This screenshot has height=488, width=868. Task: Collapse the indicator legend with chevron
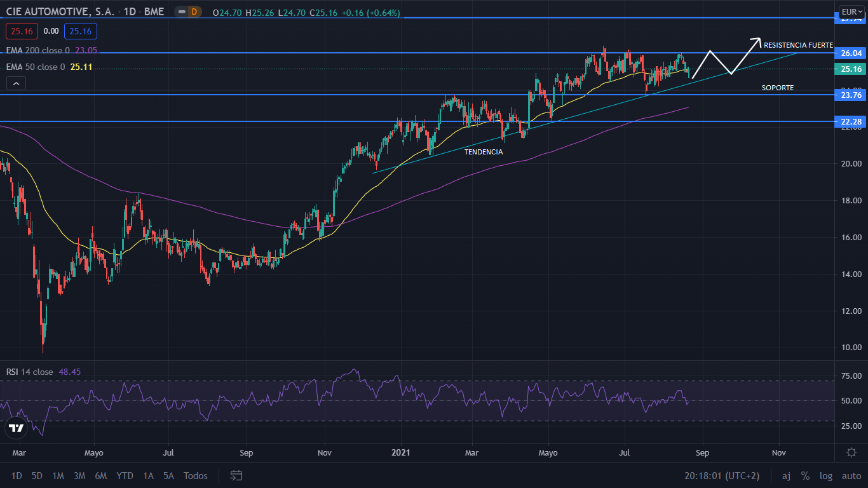pos(16,83)
